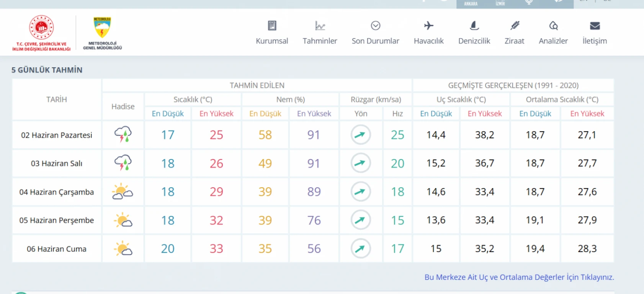Click wind direction arrow for 02 Haziran Pazartesi

tap(360, 135)
